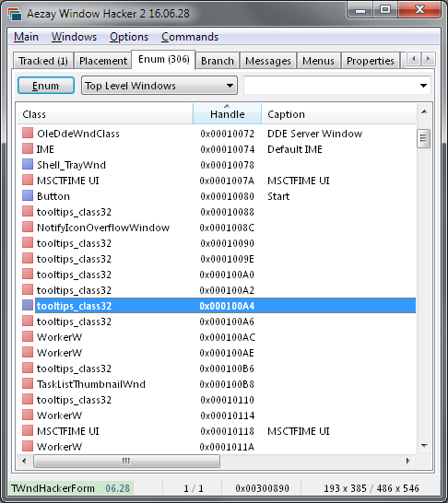Viewport: 448px width, 503px height.
Task: Select the Start caption cell
Action: pos(278,196)
